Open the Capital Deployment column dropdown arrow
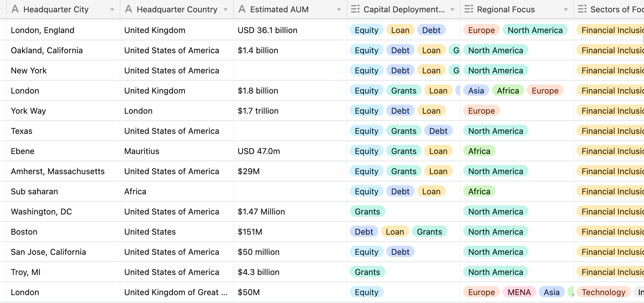This screenshot has height=303, width=644. click(x=452, y=9)
